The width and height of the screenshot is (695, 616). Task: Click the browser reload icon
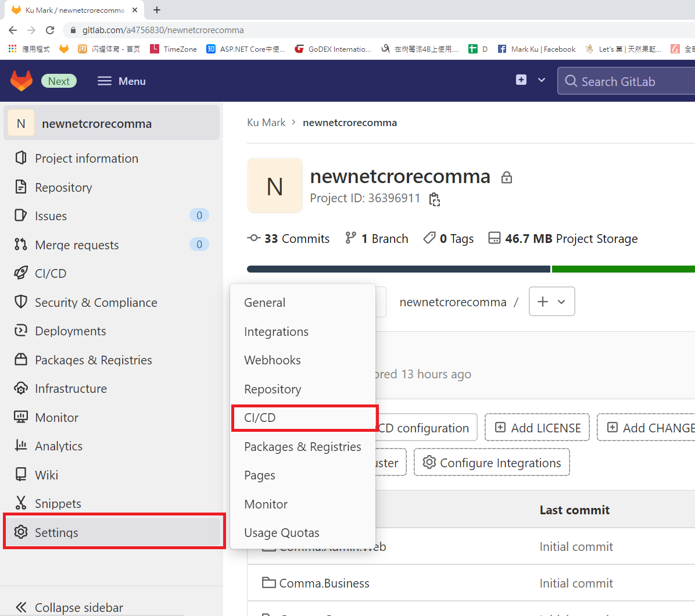click(x=50, y=30)
